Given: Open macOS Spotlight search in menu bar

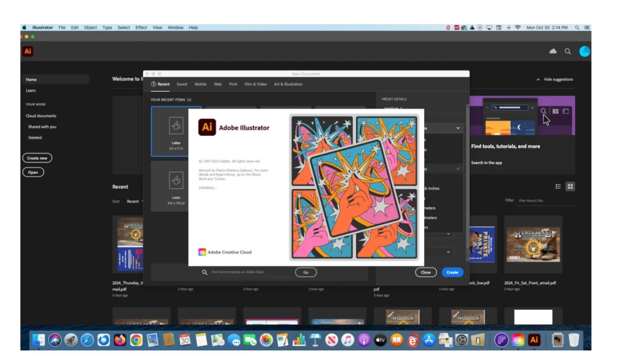Looking at the screenshot, I should pyautogui.click(x=577, y=28).
